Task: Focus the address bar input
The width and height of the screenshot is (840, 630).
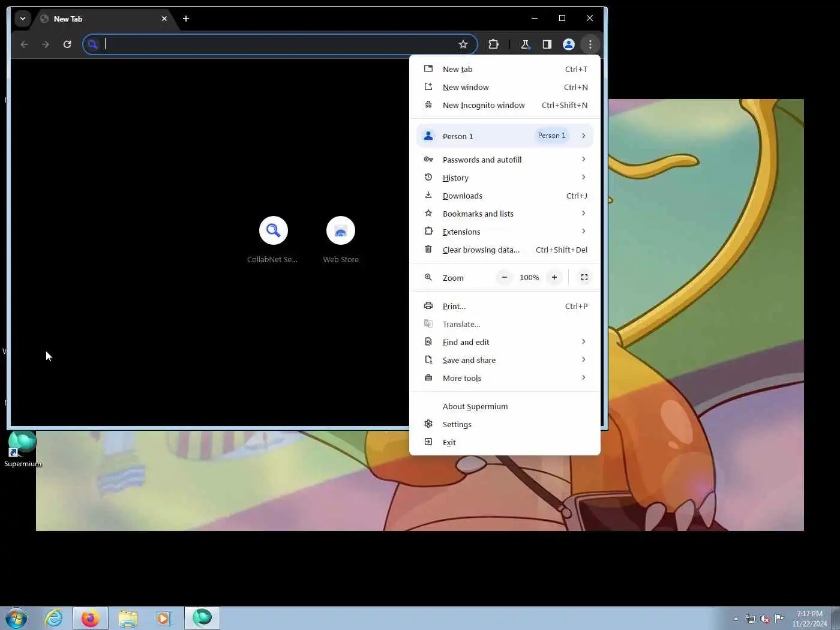Action: click(x=279, y=44)
